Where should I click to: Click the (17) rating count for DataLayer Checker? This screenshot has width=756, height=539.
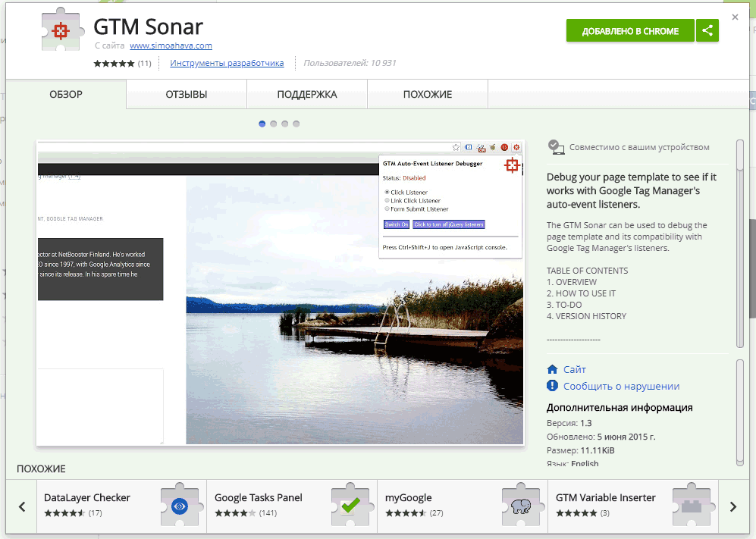[95, 513]
